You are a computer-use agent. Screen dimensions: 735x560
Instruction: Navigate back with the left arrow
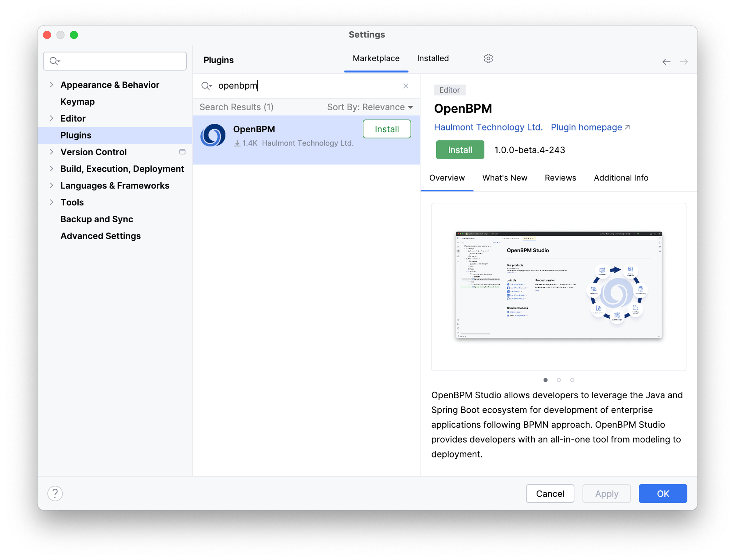click(x=666, y=62)
